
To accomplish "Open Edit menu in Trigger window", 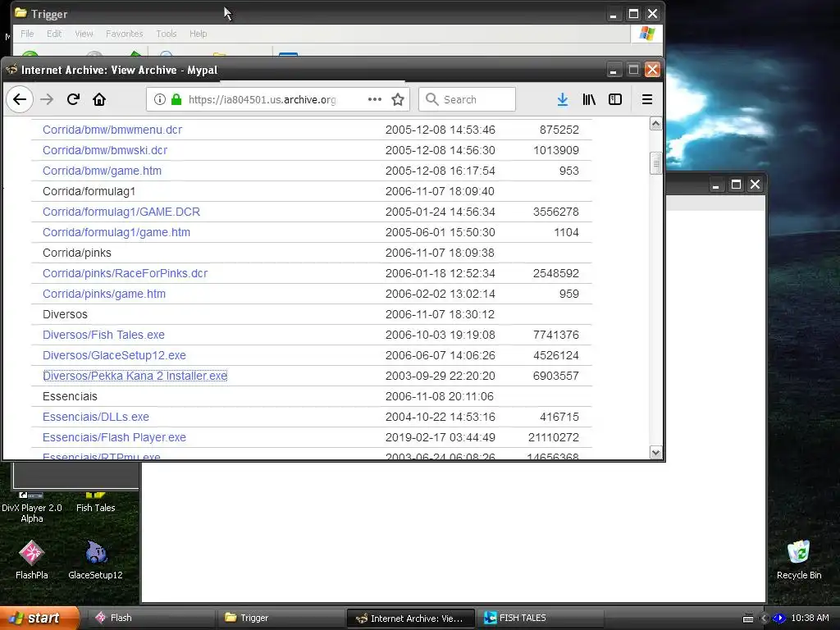I will click(54, 34).
